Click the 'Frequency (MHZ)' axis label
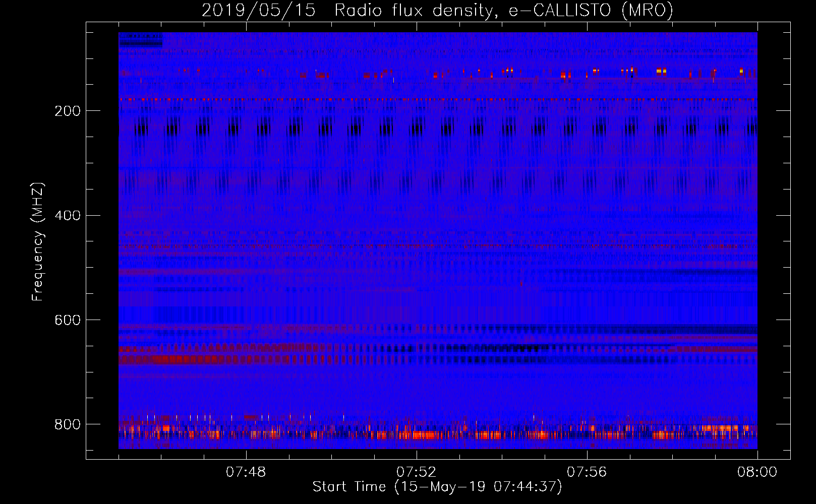 pyautogui.click(x=38, y=241)
